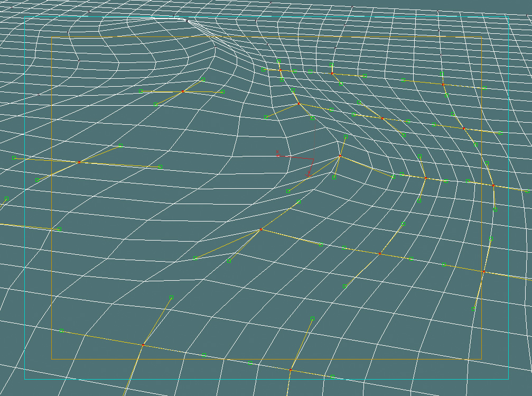Image resolution: width=532 pixels, height=396 pixels.
Task: Click the green handle left of the bottom-left vertex
Action: (x=61, y=330)
